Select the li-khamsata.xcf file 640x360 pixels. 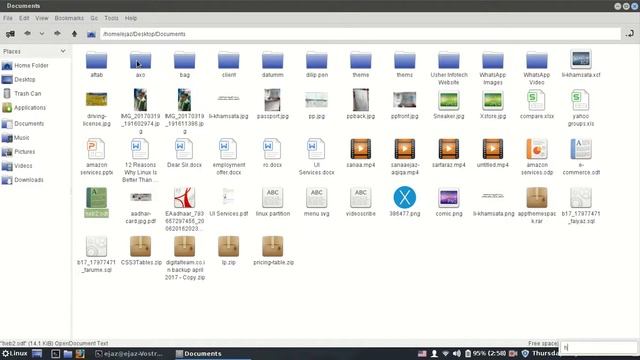(x=581, y=64)
